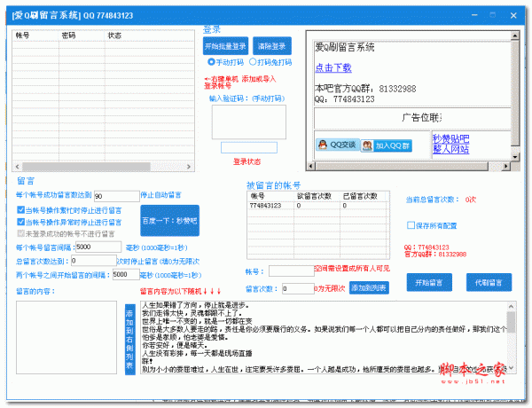Image resolution: width=532 pixels, height=408 pixels.
Task: Click right arrow of info panel horizontal scrollbar
Action: [x=506, y=166]
